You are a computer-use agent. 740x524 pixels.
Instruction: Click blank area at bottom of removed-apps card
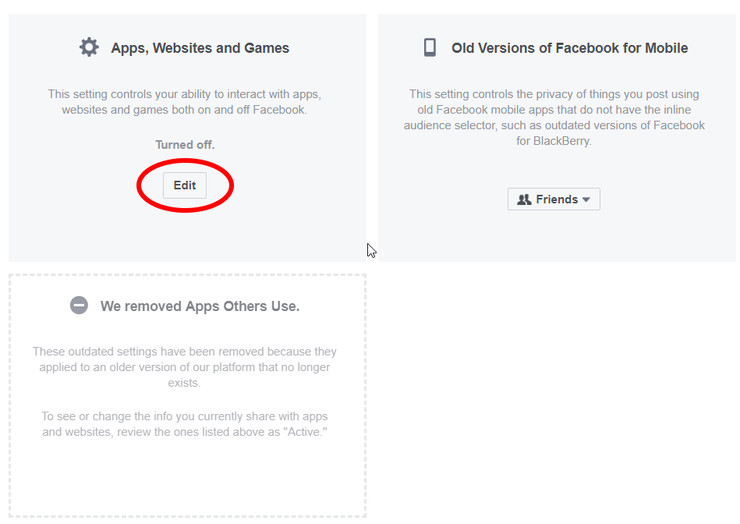coord(185,485)
